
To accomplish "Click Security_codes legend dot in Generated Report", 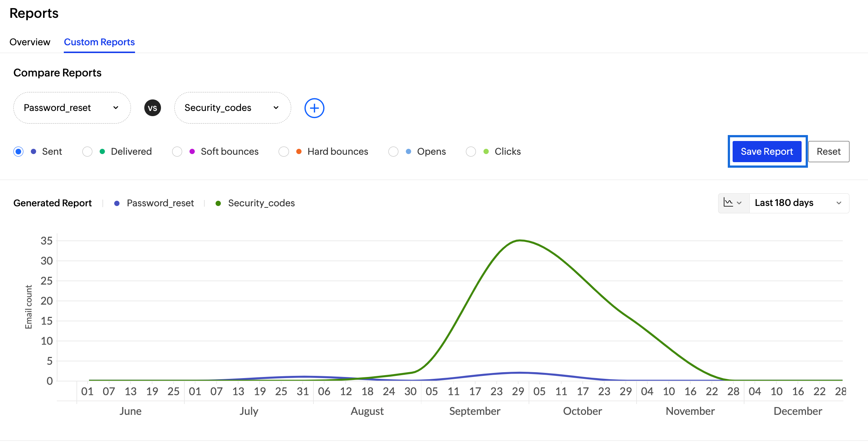I will click(218, 203).
